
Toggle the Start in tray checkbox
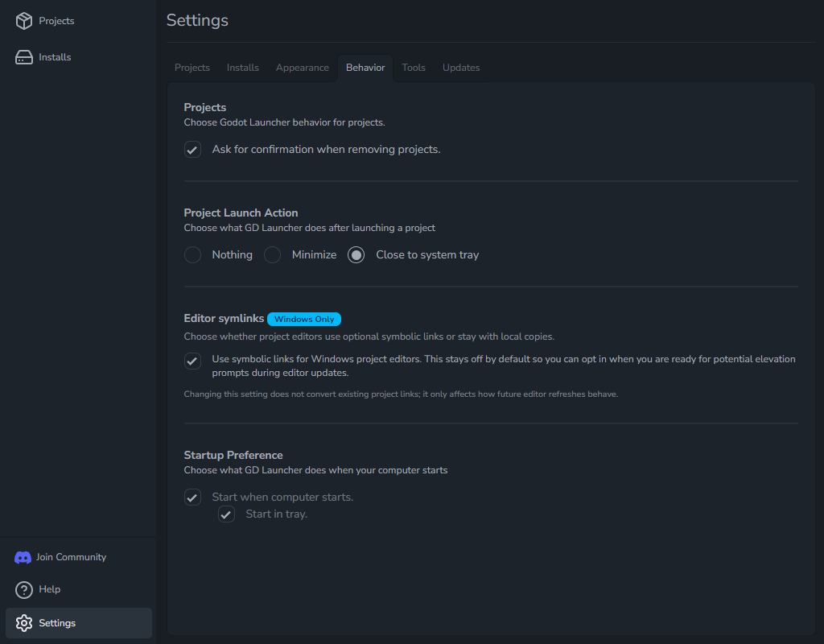(x=226, y=514)
